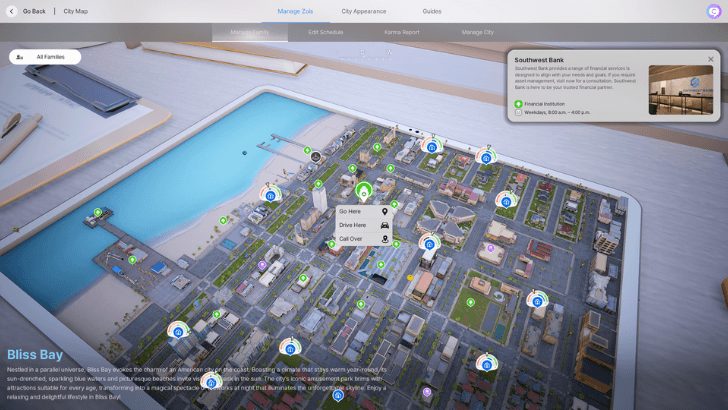This screenshot has width=728, height=410.
Task: Click house marker just right of the popup menu
Action: pyautogui.click(x=430, y=244)
